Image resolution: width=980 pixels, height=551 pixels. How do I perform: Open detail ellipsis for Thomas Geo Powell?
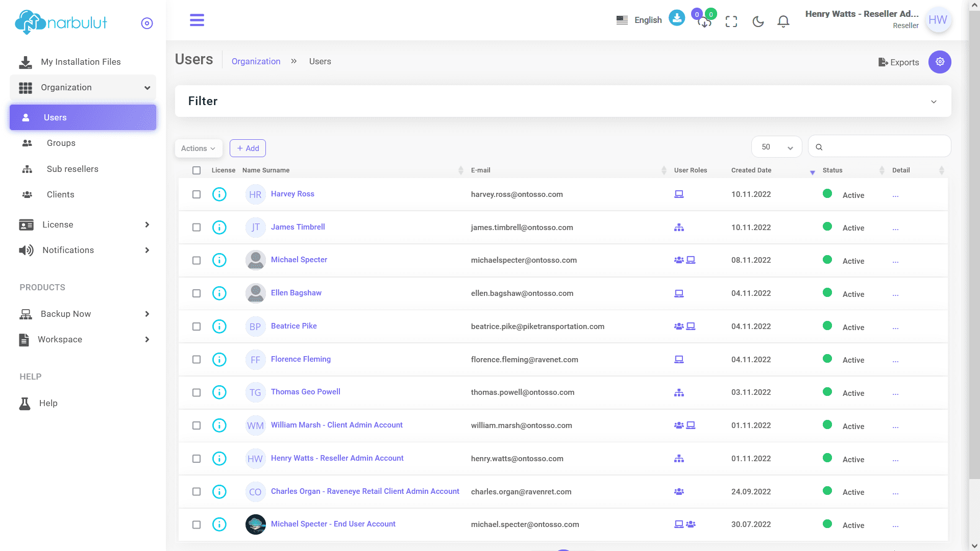[x=895, y=394]
